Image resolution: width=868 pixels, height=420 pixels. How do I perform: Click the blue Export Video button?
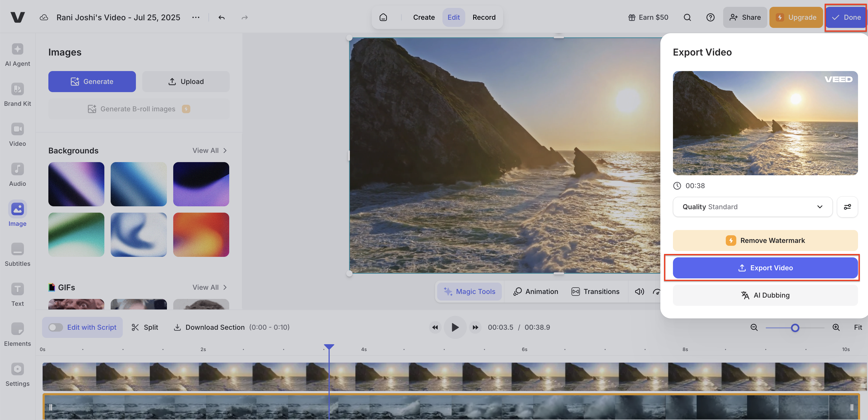pos(765,268)
